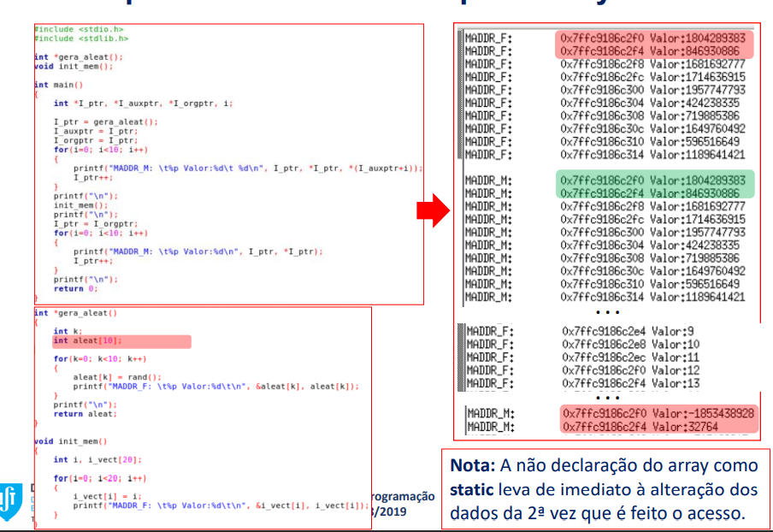Click the 'I_ptr = gera_aleat();' statement

(x=106, y=121)
